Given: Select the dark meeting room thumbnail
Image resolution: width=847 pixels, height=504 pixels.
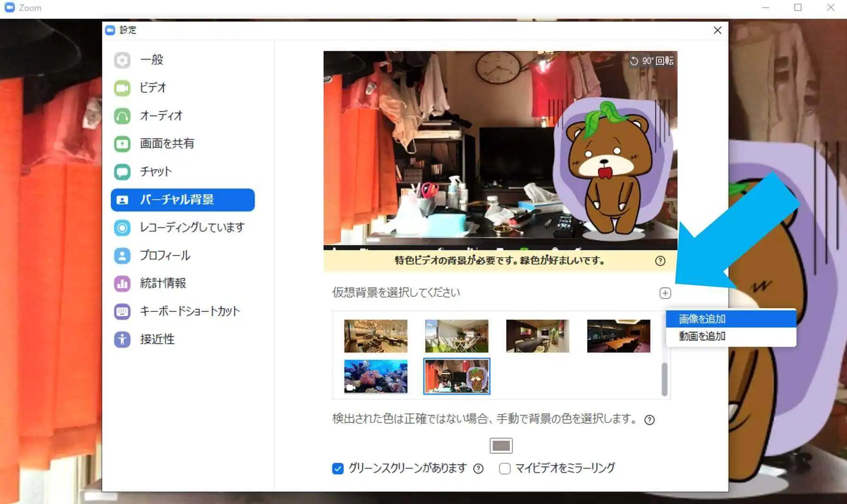Looking at the screenshot, I should click(x=537, y=336).
